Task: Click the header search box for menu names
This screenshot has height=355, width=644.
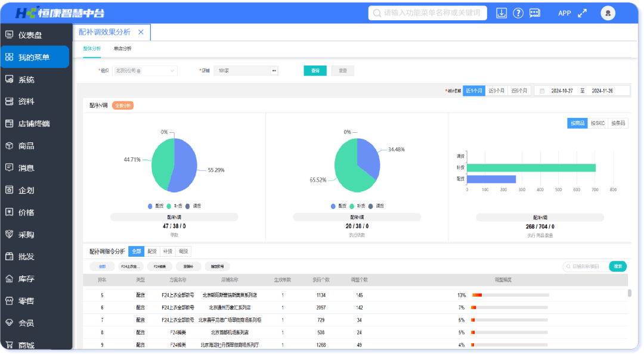Action: 428,13
